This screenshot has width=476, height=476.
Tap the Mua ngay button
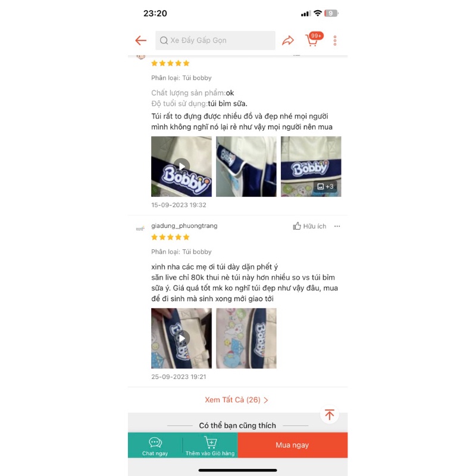[292, 445]
